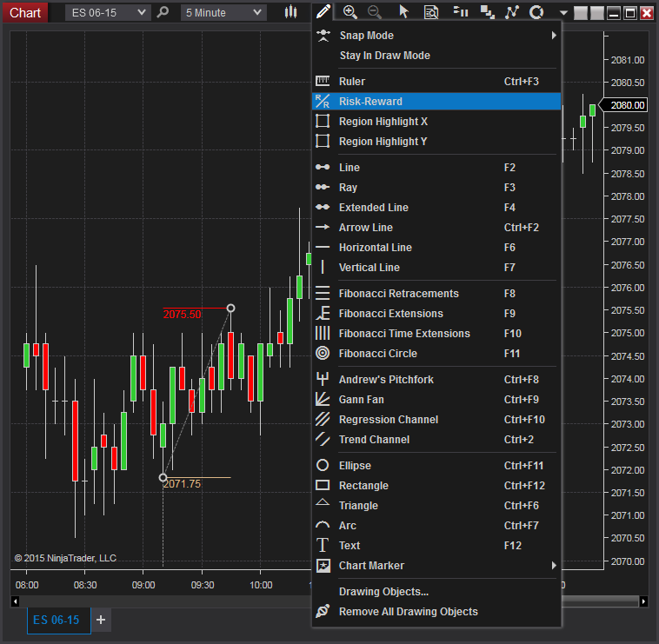Select the Zoom In magnifier tool
This screenshot has height=644, width=659.
click(350, 12)
